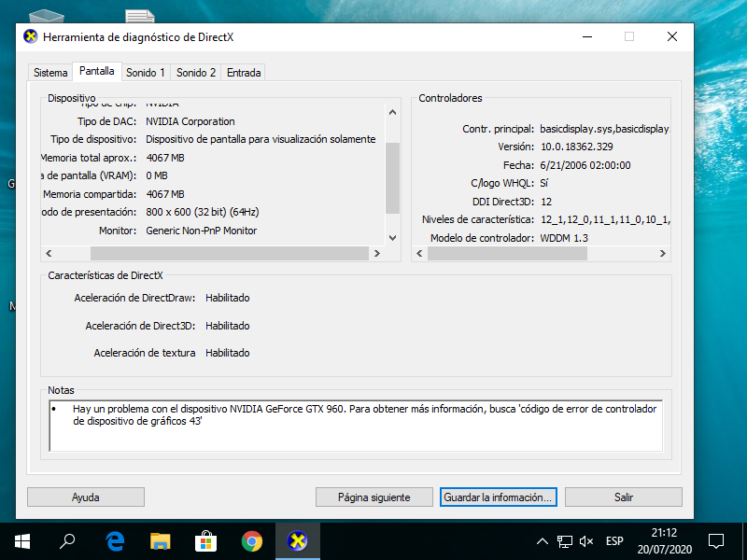Click Dispositivo list scroll-up arrow

(x=392, y=112)
